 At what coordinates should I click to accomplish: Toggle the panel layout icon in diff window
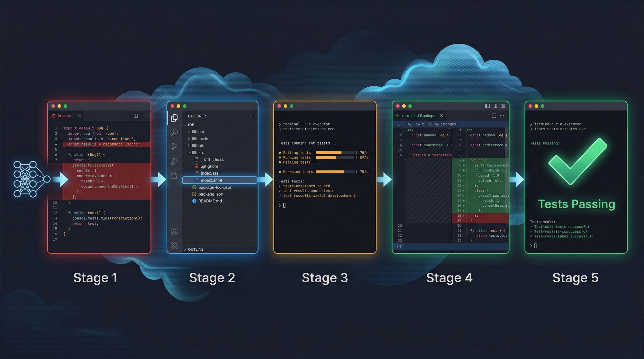(x=495, y=106)
